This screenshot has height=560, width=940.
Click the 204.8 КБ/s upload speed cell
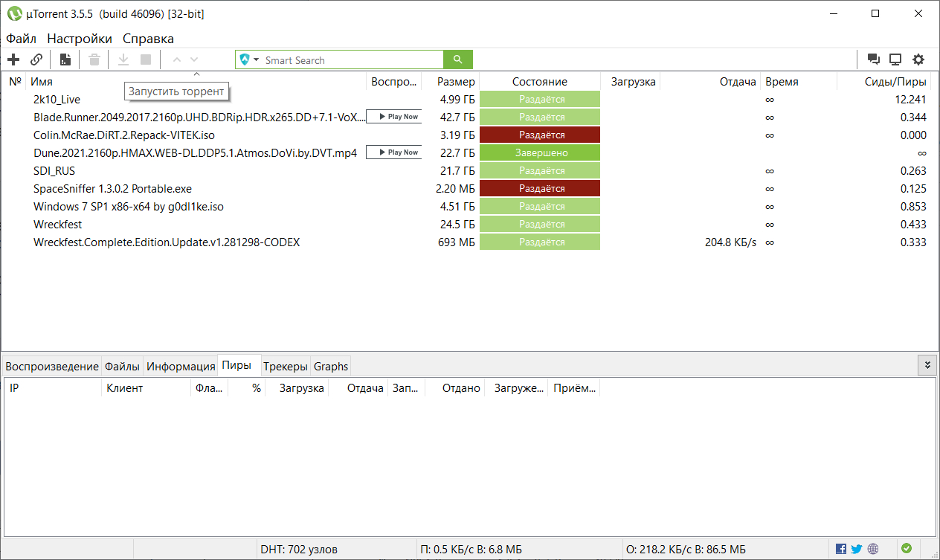tap(730, 242)
